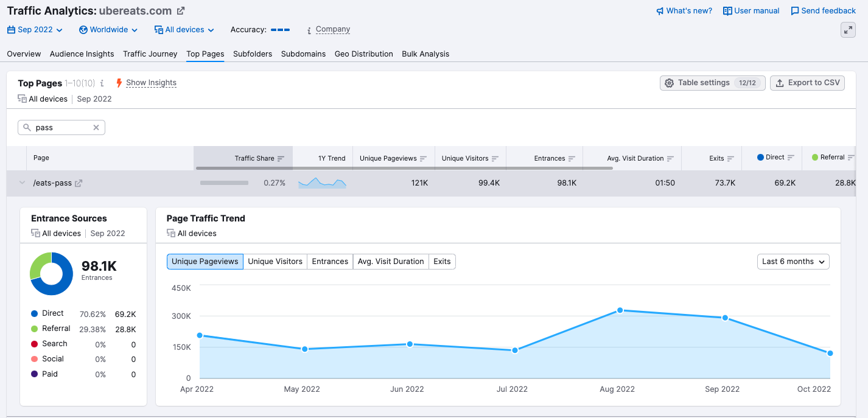The height and width of the screenshot is (418, 868).
Task: Sort by Entrances column icon
Action: click(x=573, y=159)
